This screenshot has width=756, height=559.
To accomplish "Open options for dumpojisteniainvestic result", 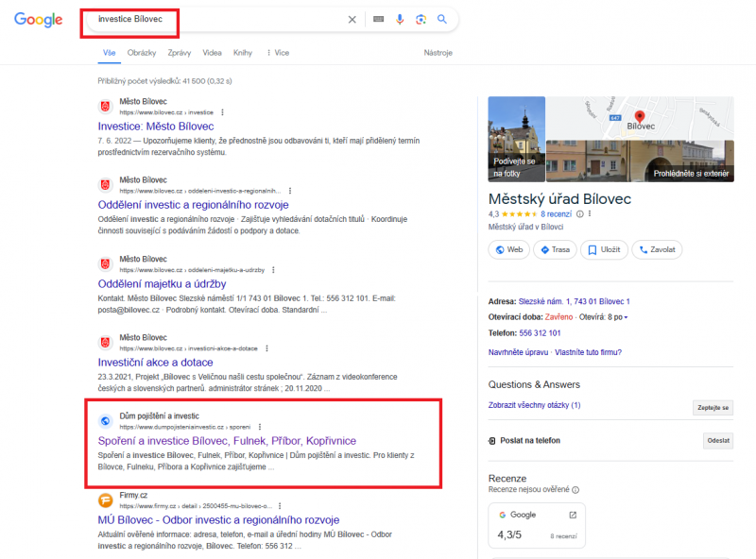I will click(260, 427).
